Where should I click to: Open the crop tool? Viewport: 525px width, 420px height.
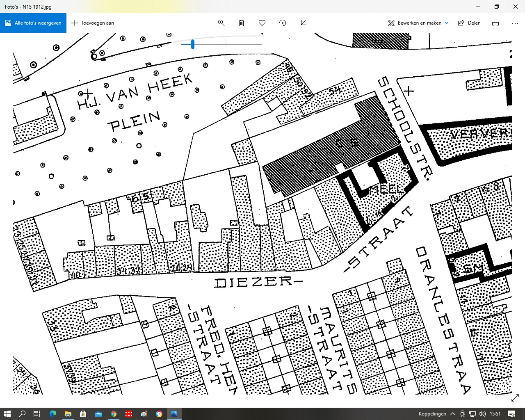[x=303, y=23]
